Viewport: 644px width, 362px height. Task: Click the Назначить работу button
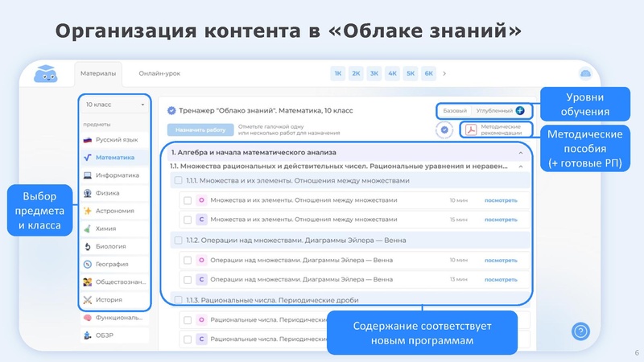(200, 130)
